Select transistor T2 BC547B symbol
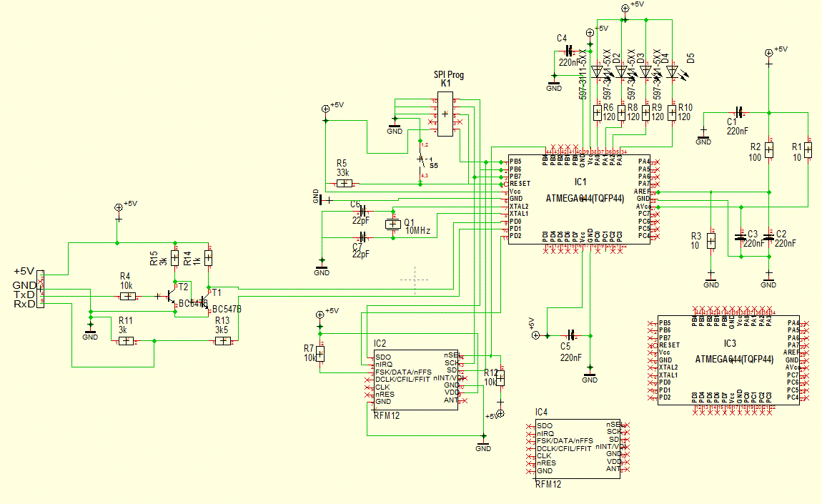Screen dimensions: 822x504 172,296
